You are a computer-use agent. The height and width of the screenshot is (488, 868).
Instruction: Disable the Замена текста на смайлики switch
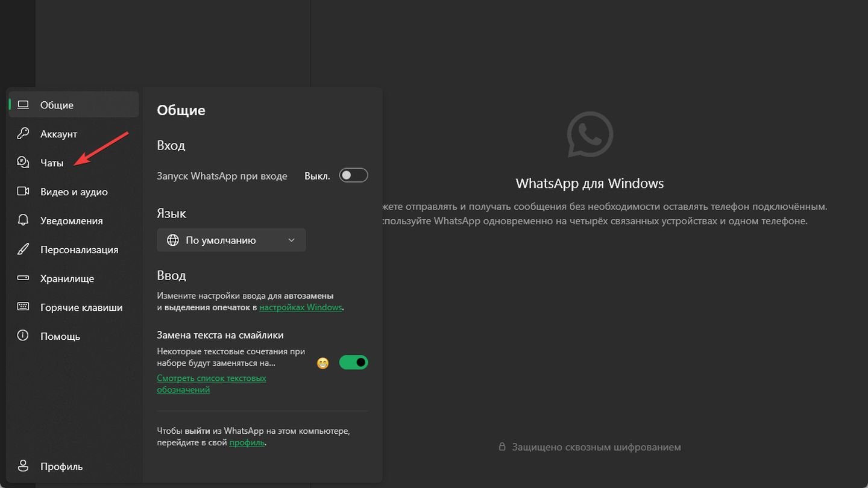pyautogui.click(x=353, y=363)
